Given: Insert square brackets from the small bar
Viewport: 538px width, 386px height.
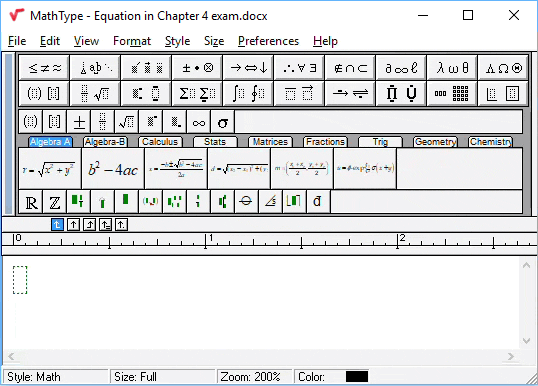Looking at the screenshot, I should [55, 122].
